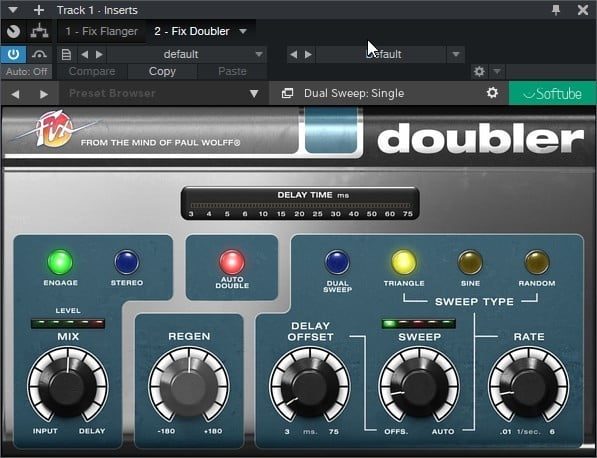Image resolution: width=597 pixels, height=458 pixels.
Task: Click the Softube logo button
Action: (552, 93)
